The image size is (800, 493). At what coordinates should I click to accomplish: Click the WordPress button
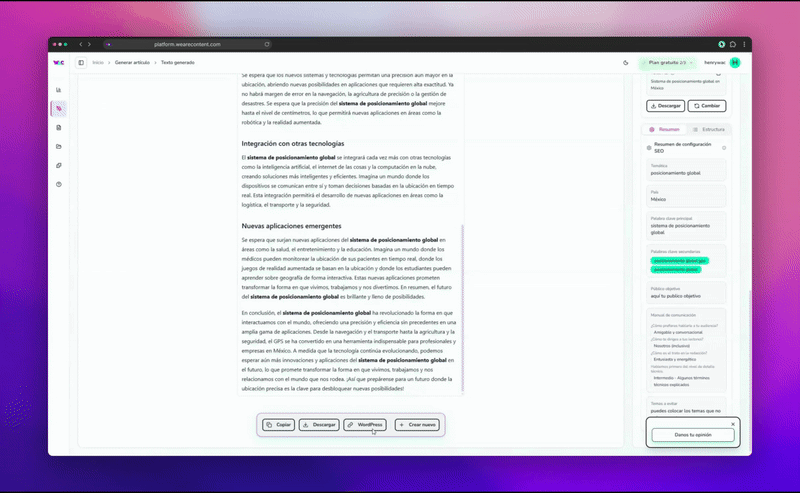coord(365,425)
